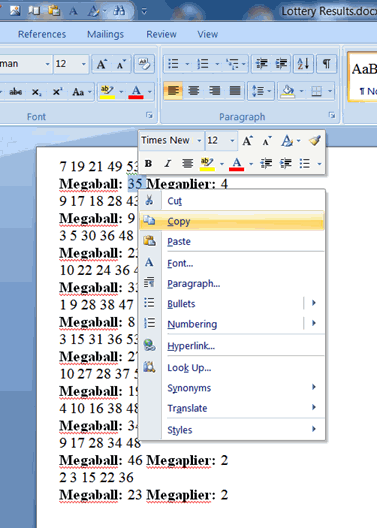The height and width of the screenshot is (528, 377).
Task: Open Paragraph... from context menu
Action: click(x=232, y=283)
